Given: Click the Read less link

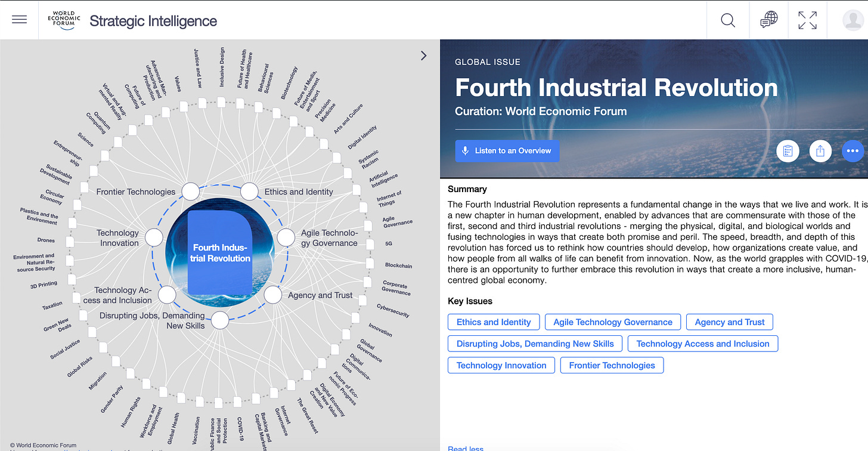Looking at the screenshot, I should point(466,448).
